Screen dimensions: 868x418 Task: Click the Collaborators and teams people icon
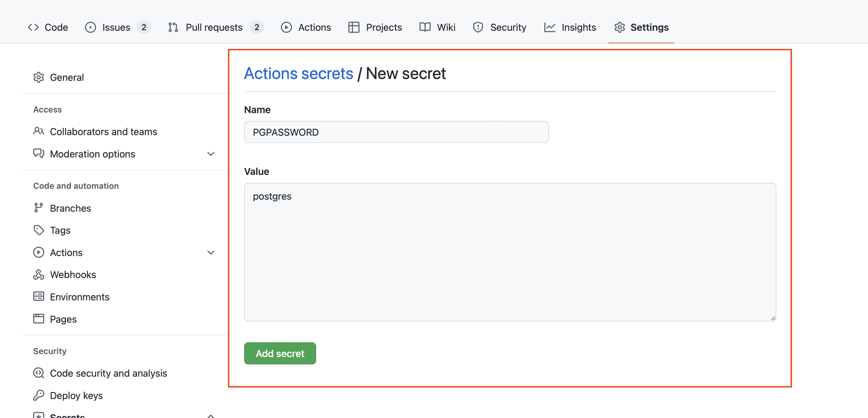[38, 131]
